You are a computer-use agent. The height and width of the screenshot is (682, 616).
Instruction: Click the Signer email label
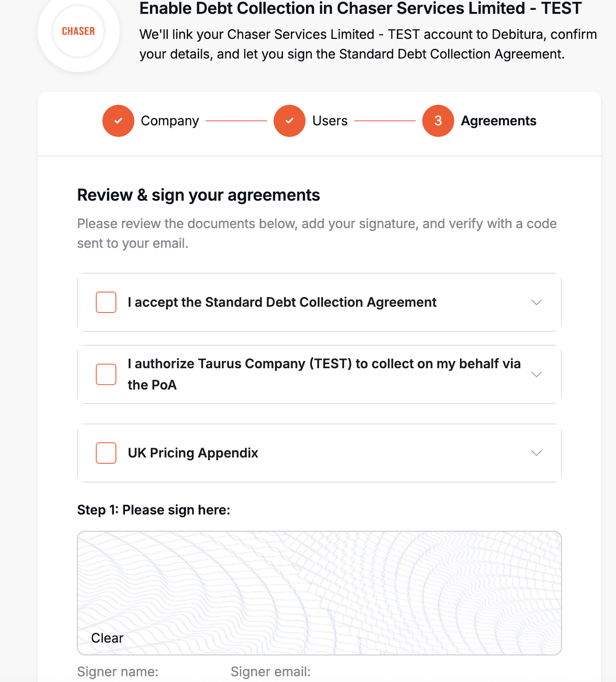coord(271,672)
